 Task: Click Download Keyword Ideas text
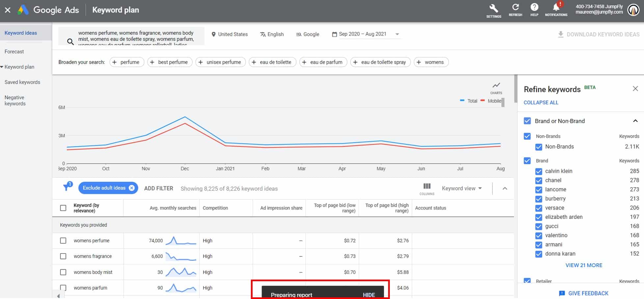pos(603,34)
